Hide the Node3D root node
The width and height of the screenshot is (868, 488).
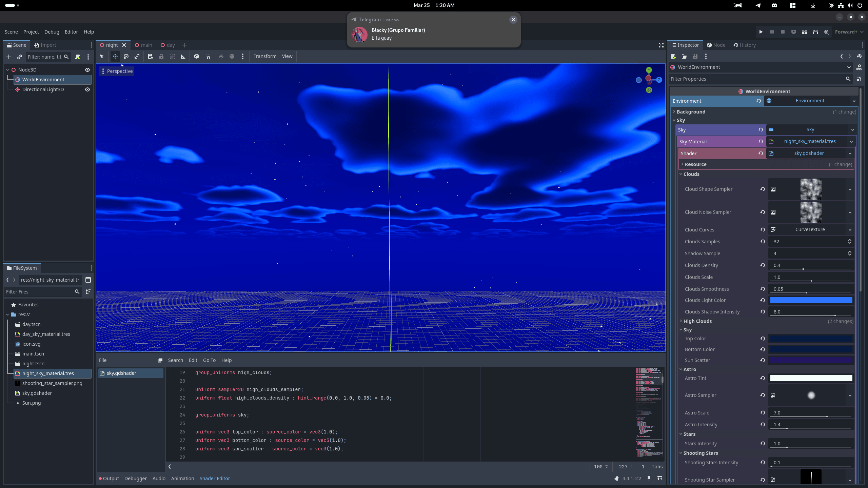(x=87, y=70)
